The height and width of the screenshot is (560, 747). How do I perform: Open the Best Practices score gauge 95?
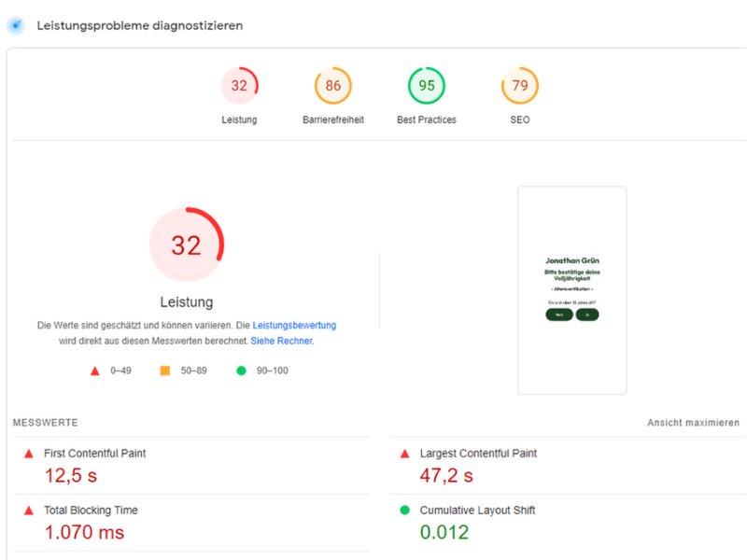[x=426, y=86]
